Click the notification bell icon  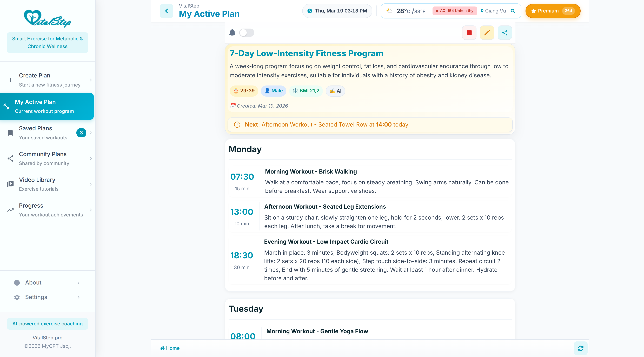232,33
